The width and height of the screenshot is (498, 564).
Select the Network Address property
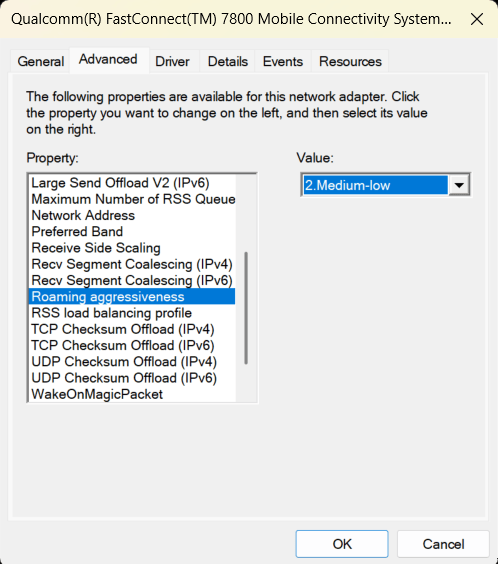point(132,215)
